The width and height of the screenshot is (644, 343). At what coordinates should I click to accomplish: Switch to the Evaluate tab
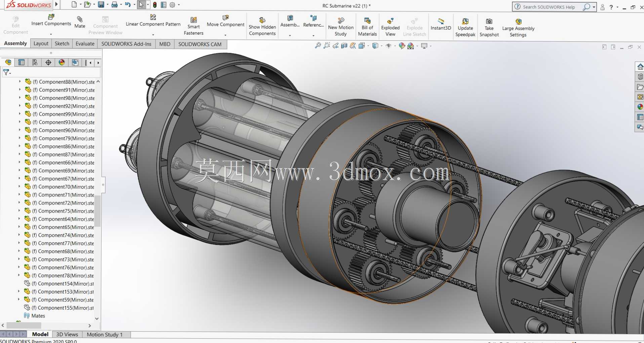pyautogui.click(x=85, y=44)
